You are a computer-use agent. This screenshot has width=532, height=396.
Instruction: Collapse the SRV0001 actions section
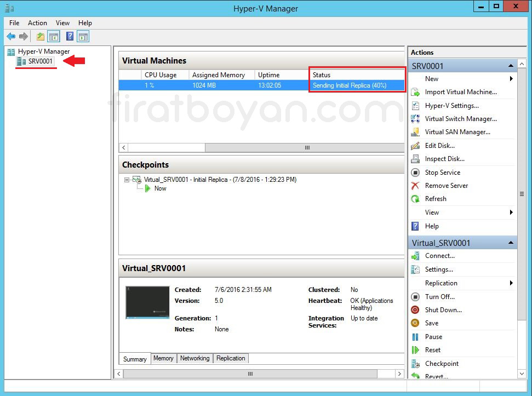pyautogui.click(x=511, y=66)
